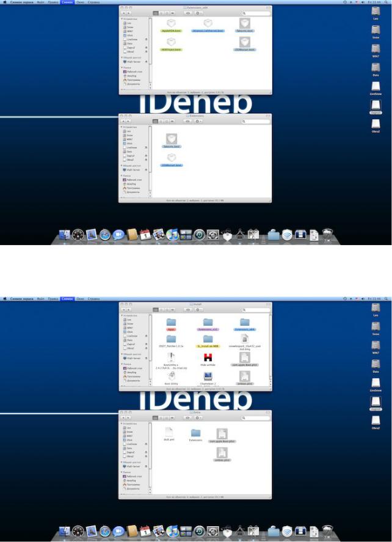Open the red-labeled Apps folder in Install window
Viewport: 392px width, 542px height.
171,324
